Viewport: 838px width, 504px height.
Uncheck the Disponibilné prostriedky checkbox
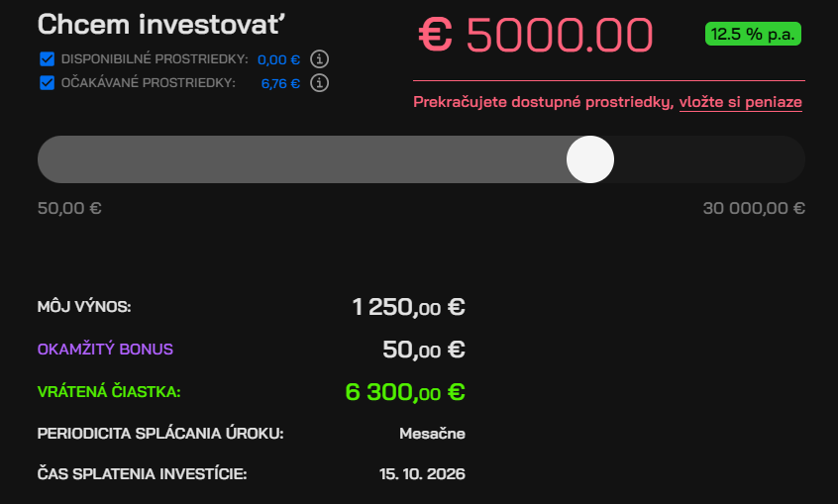pyautogui.click(x=47, y=58)
